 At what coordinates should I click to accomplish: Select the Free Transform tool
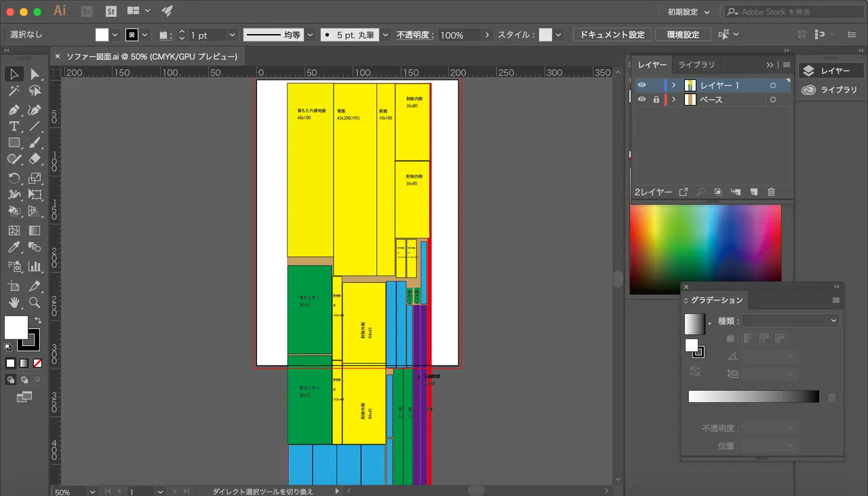pos(35,195)
